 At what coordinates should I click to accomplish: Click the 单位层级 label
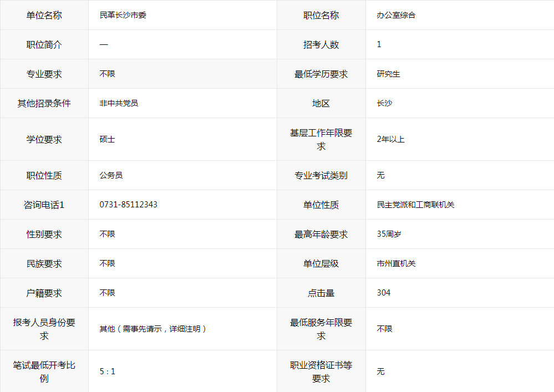pyautogui.click(x=321, y=263)
